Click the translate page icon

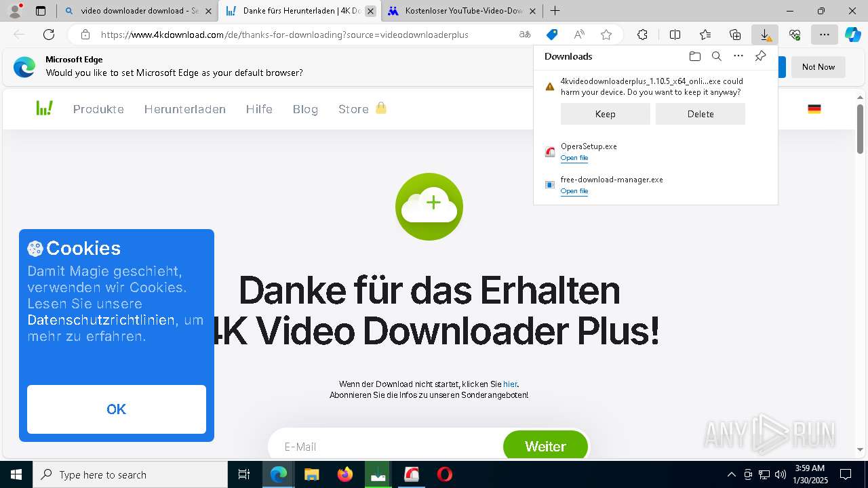point(525,35)
